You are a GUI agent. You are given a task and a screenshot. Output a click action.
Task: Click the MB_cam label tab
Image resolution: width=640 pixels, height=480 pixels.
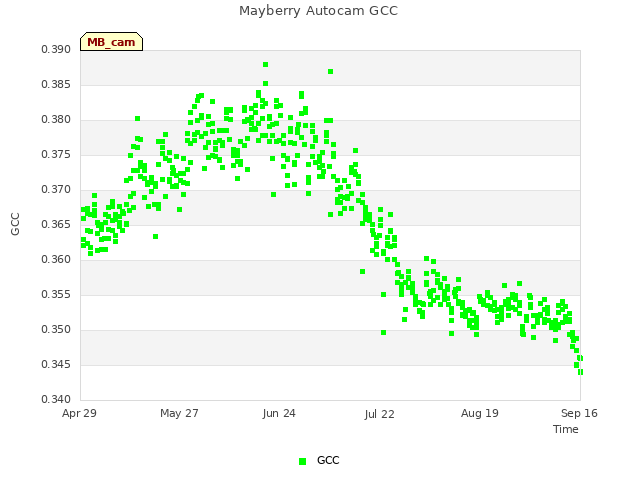point(111,42)
